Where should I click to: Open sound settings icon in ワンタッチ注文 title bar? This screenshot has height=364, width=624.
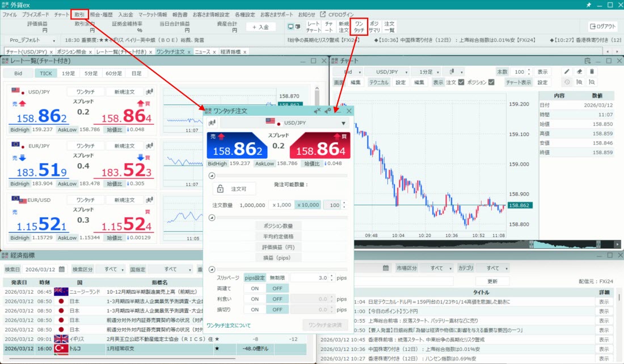point(328,111)
